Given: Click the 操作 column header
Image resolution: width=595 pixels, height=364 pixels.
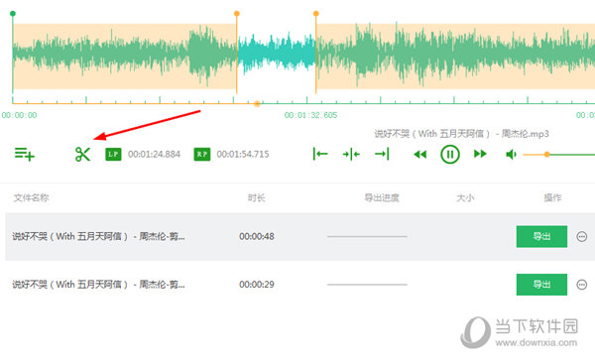Looking at the screenshot, I should 552,197.
